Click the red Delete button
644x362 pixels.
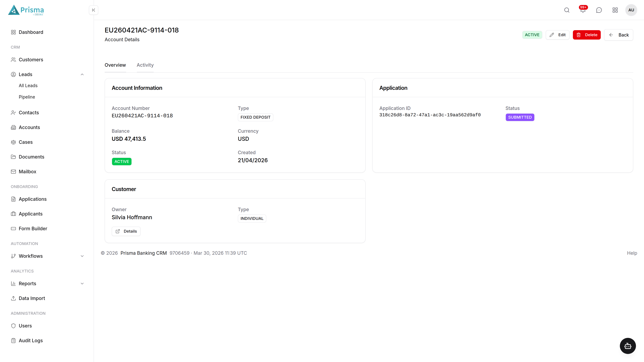(x=586, y=35)
